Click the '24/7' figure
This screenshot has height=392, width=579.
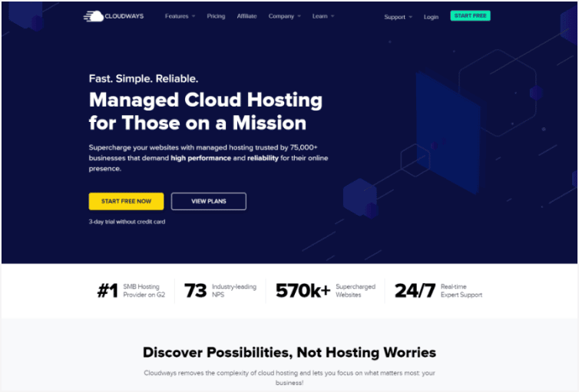(x=415, y=291)
